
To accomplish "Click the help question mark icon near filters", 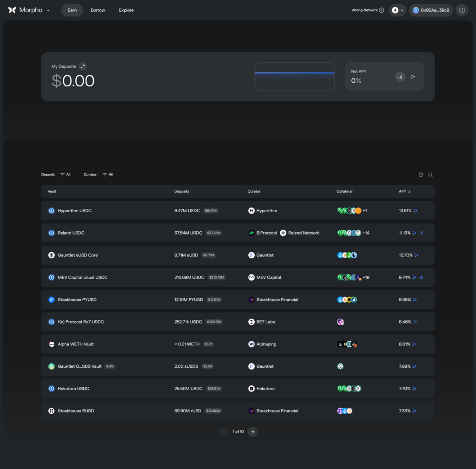I will pyautogui.click(x=421, y=175).
